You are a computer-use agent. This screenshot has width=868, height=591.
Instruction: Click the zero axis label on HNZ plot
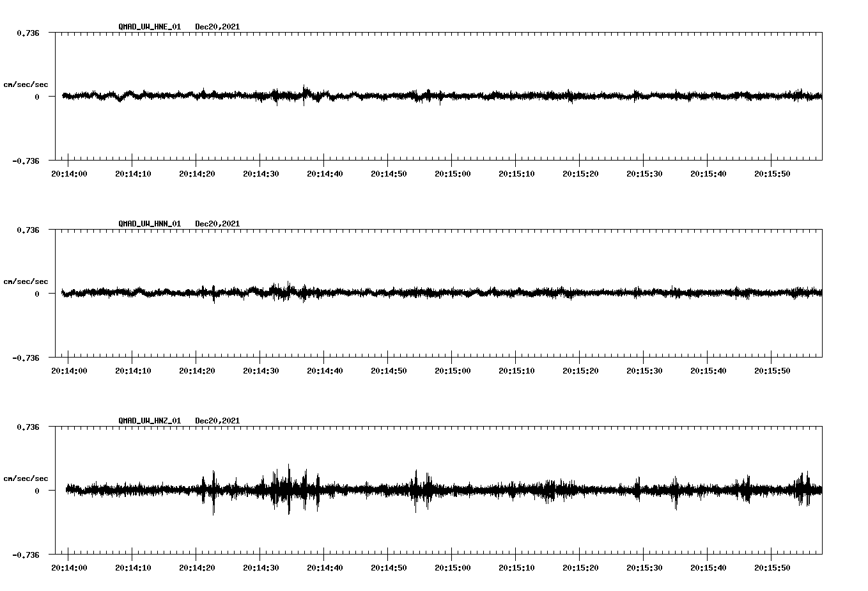(x=37, y=491)
